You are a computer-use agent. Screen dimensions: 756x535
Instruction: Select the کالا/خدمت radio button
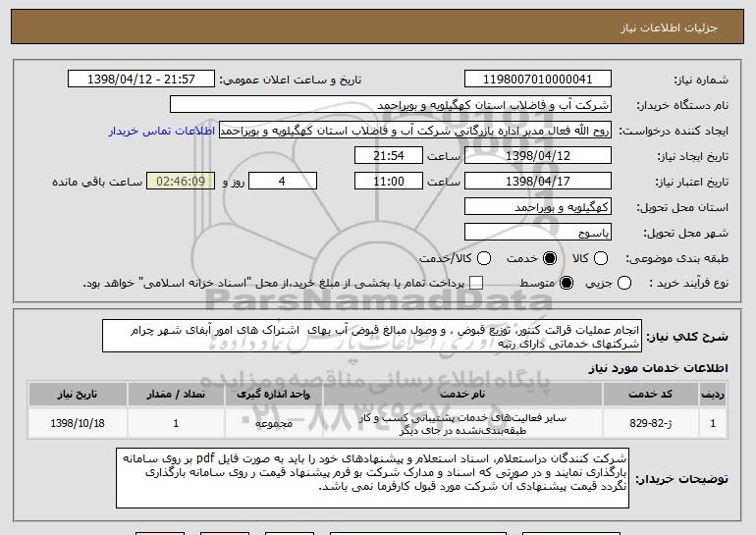tap(484, 258)
